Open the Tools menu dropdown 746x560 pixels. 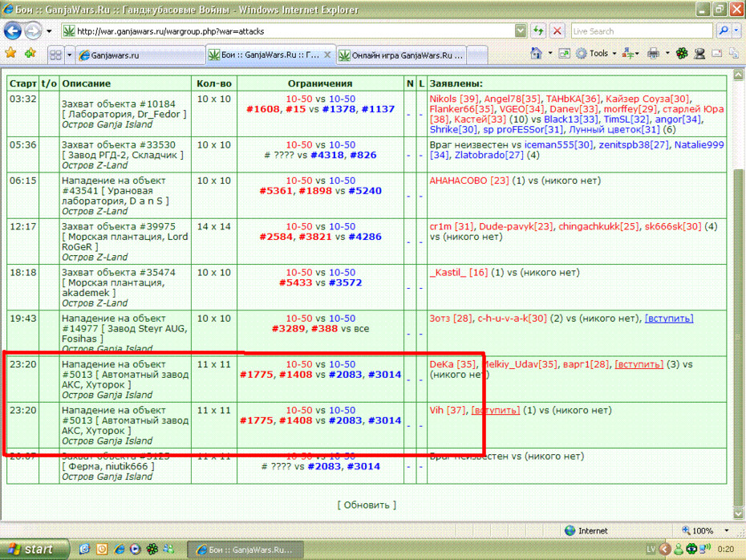pyautogui.click(x=596, y=54)
